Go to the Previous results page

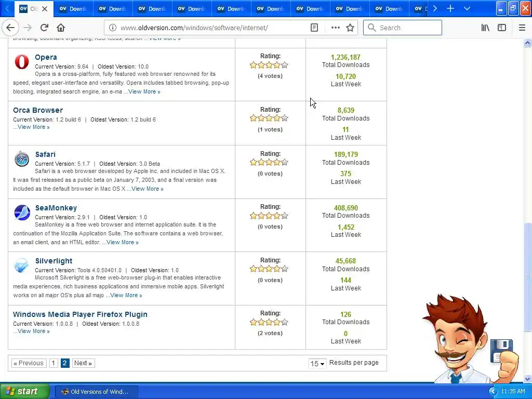[x=29, y=363]
